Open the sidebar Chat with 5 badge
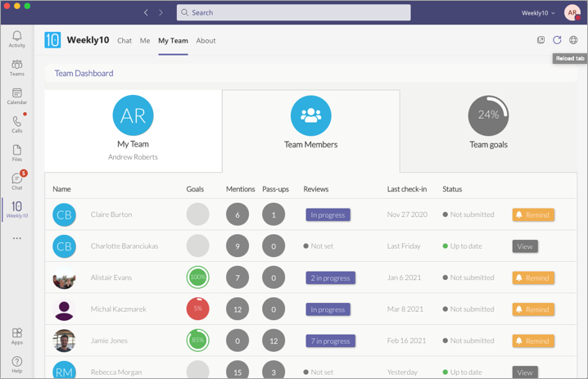 click(17, 182)
